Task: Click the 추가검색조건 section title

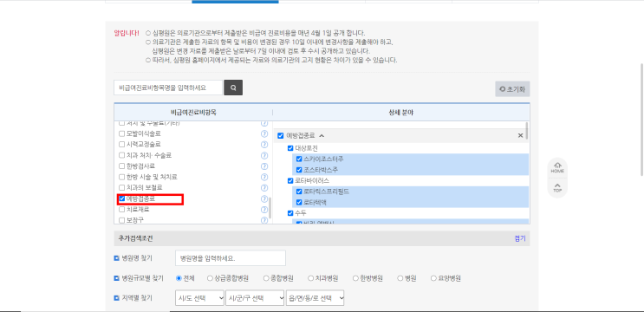Action: click(x=135, y=238)
